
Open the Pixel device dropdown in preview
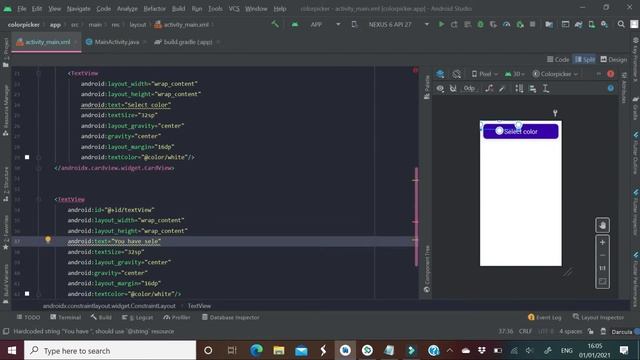coord(484,74)
